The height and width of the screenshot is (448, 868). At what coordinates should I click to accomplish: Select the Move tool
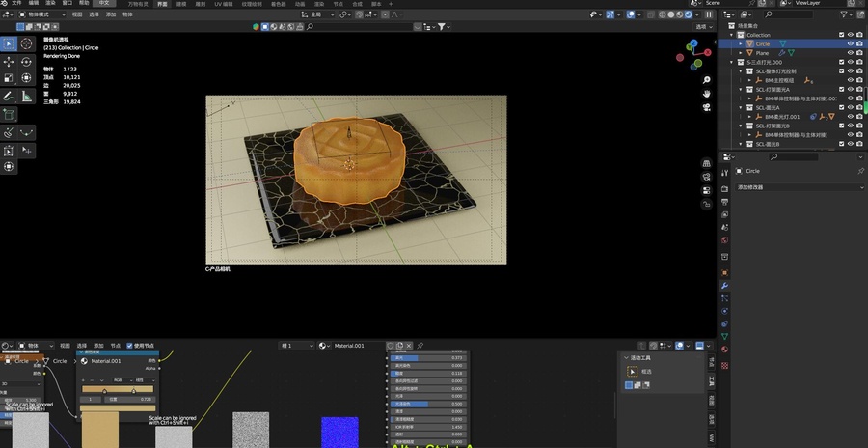point(9,62)
